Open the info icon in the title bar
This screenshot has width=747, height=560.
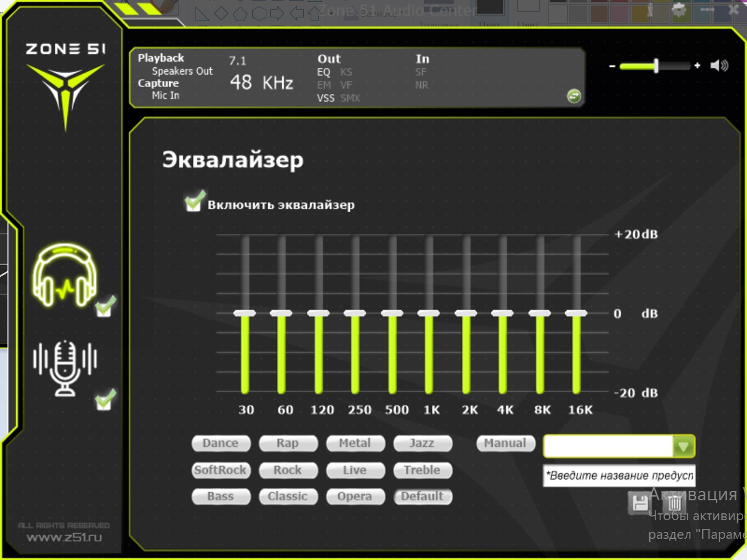pos(651,9)
